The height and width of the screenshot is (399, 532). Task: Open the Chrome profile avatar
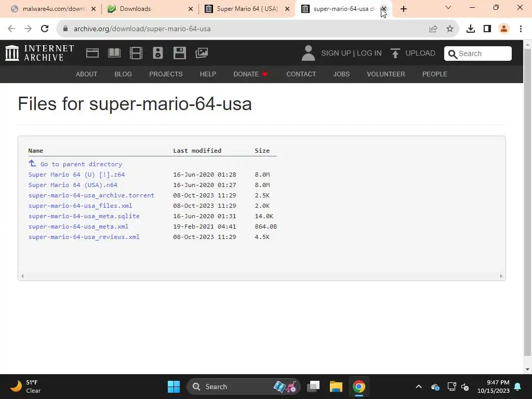pyautogui.click(x=504, y=29)
